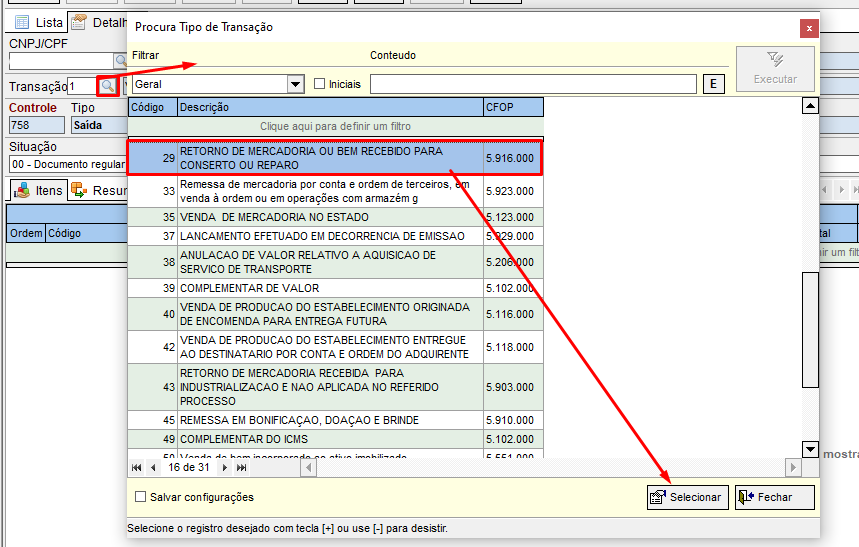Jump to last record in navigator
Screen dimensions: 859x547
[x=241, y=467]
